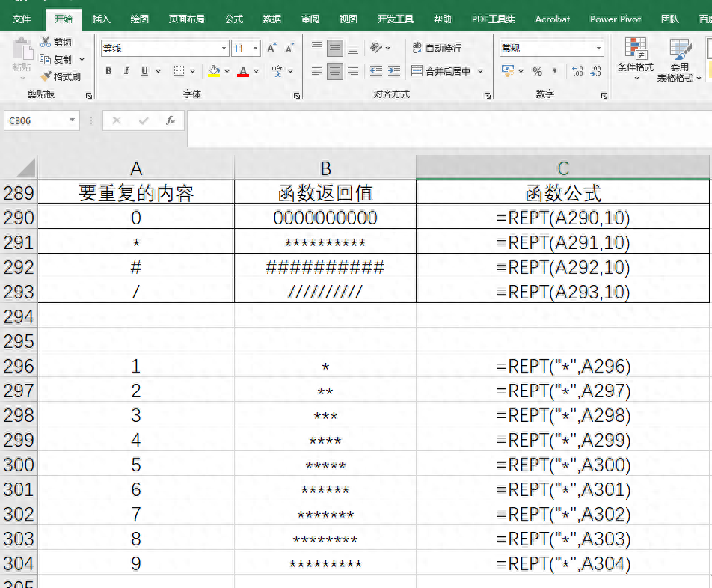Switch to the 页面布局 tab
This screenshot has width=712, height=588.
click(187, 19)
